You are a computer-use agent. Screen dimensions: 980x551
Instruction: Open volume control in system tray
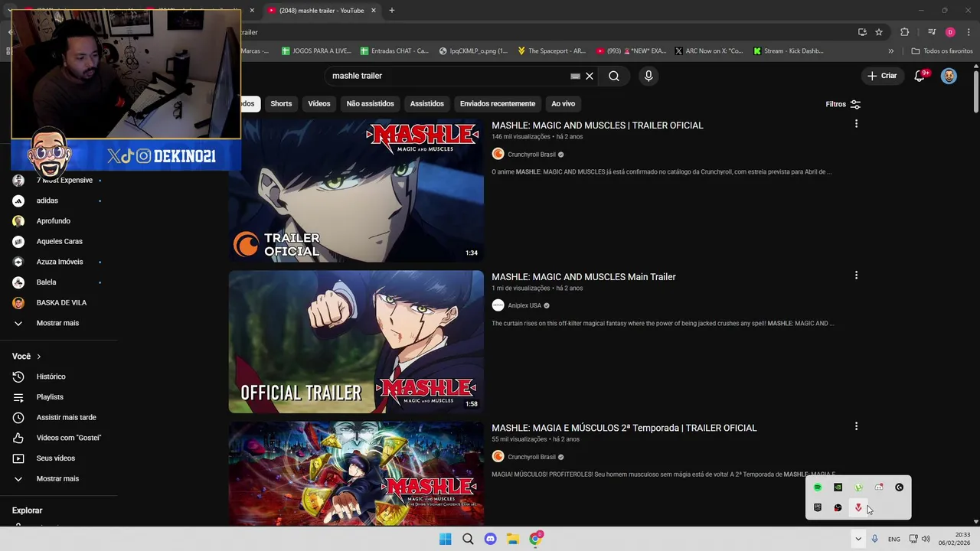click(926, 539)
